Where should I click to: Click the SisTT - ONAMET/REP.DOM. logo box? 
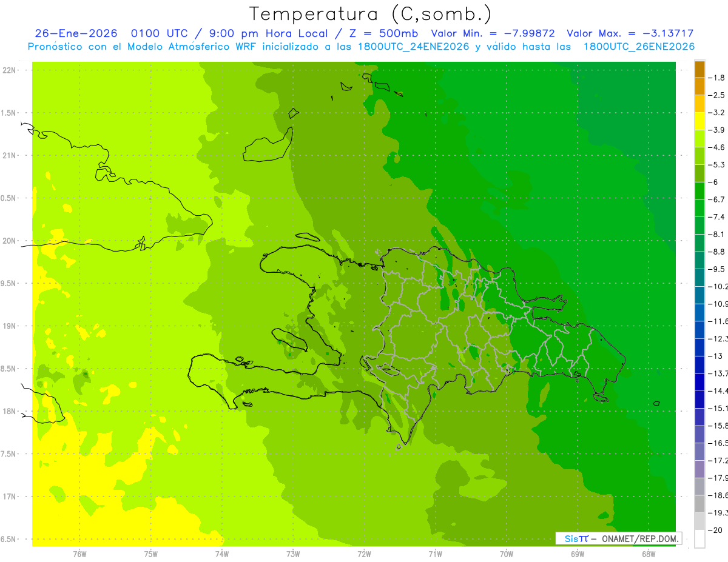tap(618, 538)
